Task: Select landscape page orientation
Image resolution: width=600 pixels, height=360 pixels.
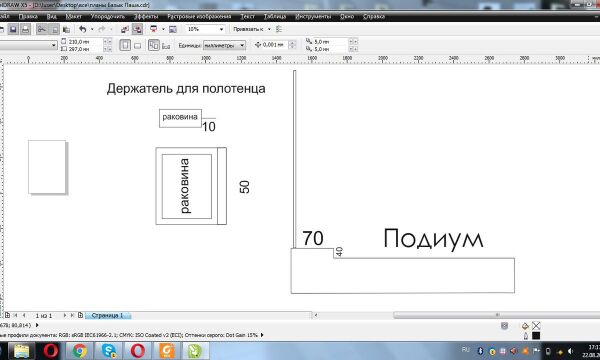Action: pyautogui.click(x=137, y=46)
